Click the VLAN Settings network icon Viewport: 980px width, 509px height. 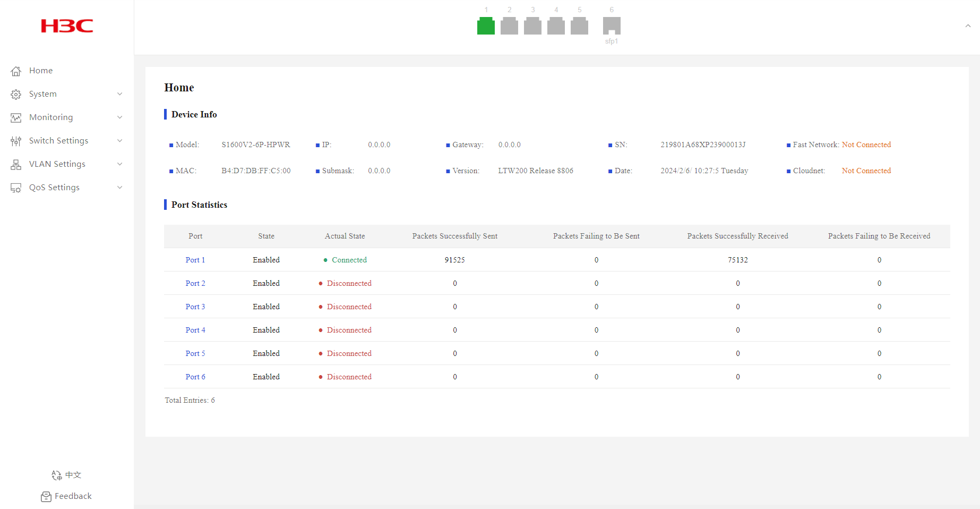[x=16, y=164]
